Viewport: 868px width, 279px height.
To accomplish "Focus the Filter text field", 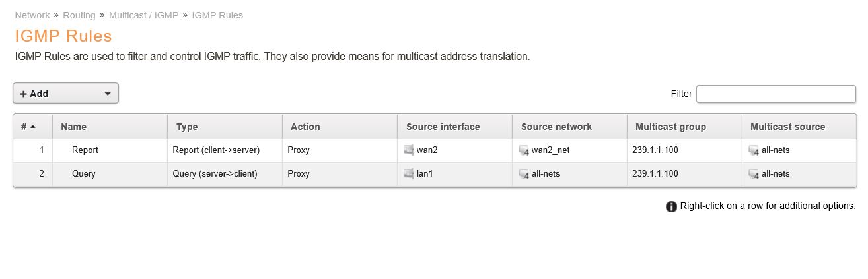I will pos(776,94).
